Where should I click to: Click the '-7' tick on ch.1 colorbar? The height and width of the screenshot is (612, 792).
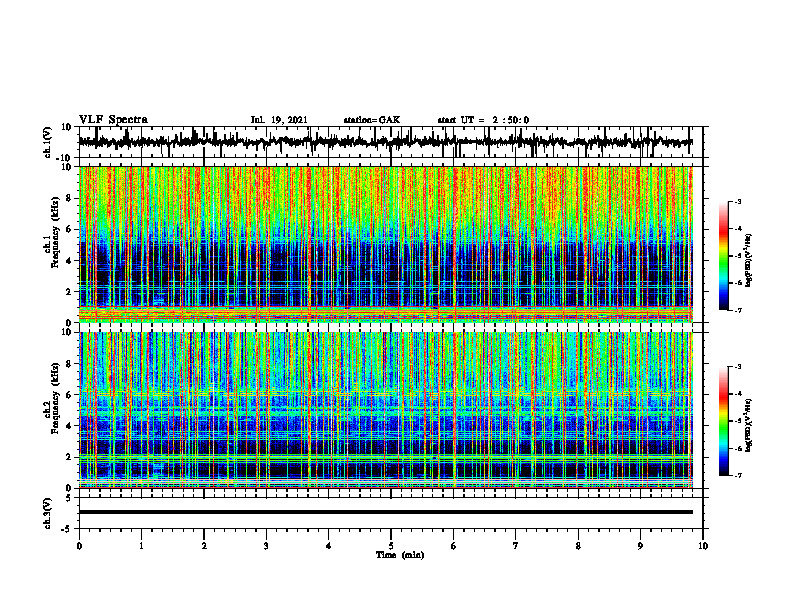[x=738, y=310]
